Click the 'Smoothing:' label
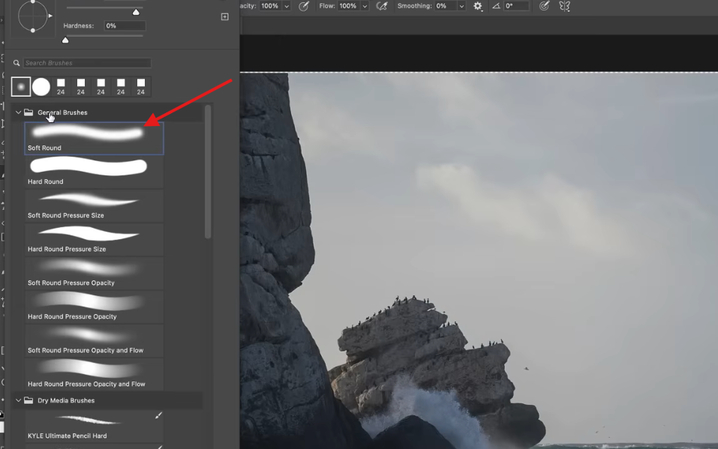The height and width of the screenshot is (449, 718). 414,6
